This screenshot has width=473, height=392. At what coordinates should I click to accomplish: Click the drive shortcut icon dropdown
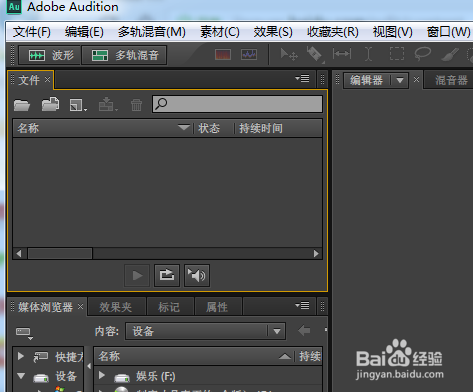(x=24, y=333)
